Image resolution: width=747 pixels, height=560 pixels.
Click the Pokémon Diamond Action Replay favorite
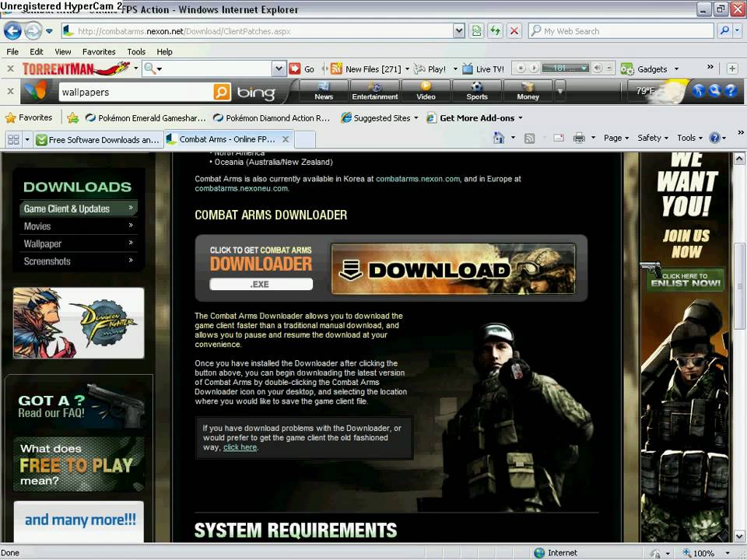pos(272,118)
